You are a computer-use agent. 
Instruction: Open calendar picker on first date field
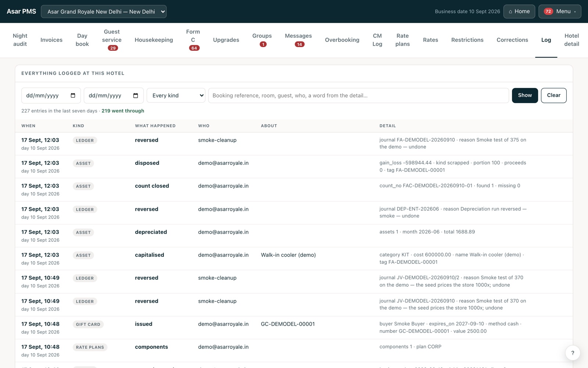[73, 95]
